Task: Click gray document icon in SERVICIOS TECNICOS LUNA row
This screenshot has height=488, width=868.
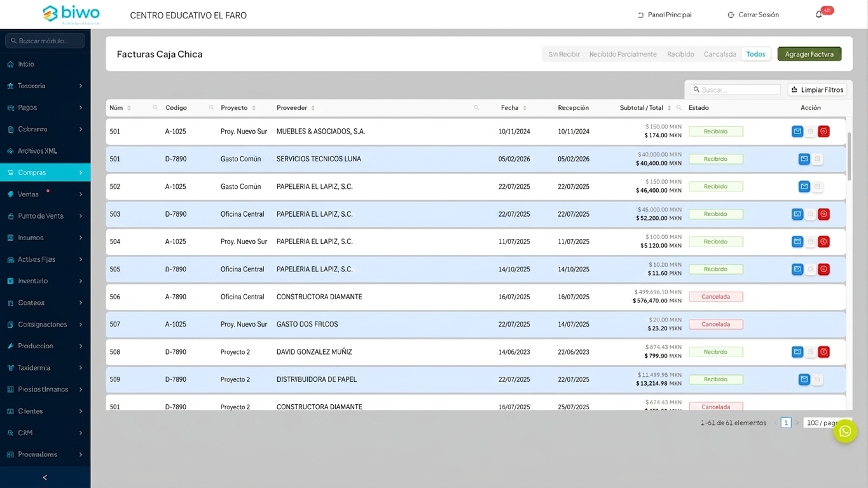Action: (x=817, y=159)
